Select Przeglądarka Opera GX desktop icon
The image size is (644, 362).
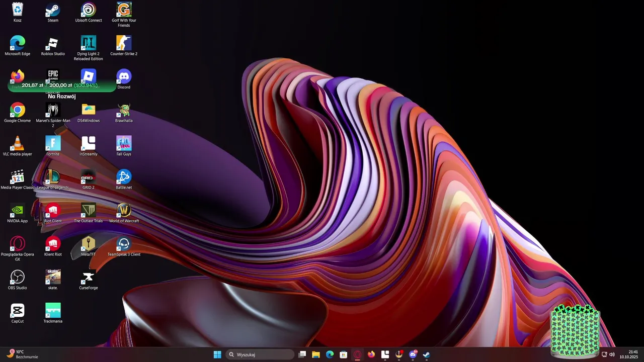(x=18, y=249)
